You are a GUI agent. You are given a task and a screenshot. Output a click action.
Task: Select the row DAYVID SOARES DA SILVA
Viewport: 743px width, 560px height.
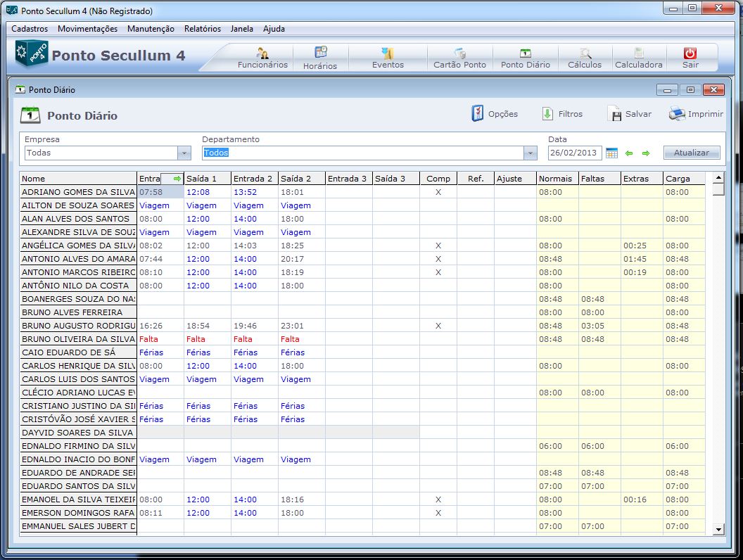tap(78, 433)
